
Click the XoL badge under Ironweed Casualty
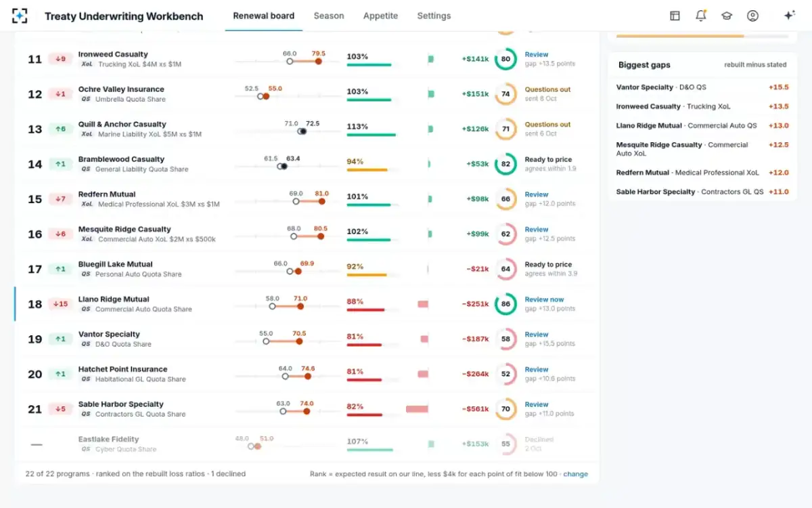click(x=87, y=64)
